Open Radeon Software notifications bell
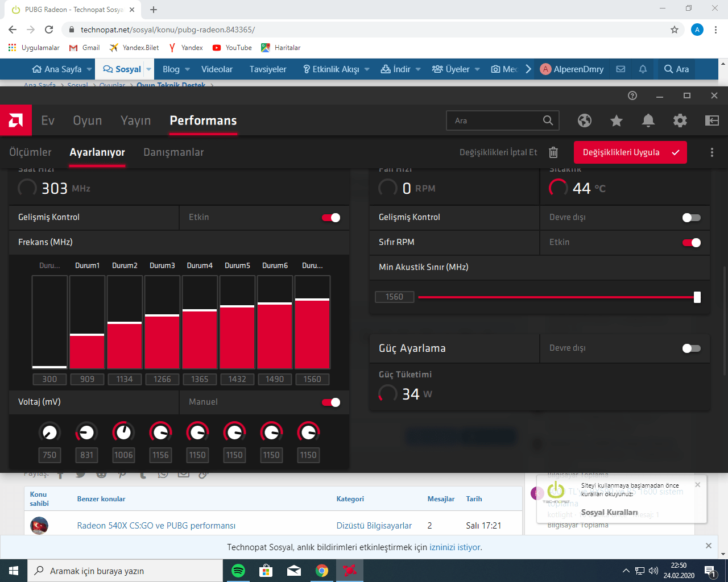This screenshot has width=728, height=582. coord(648,120)
